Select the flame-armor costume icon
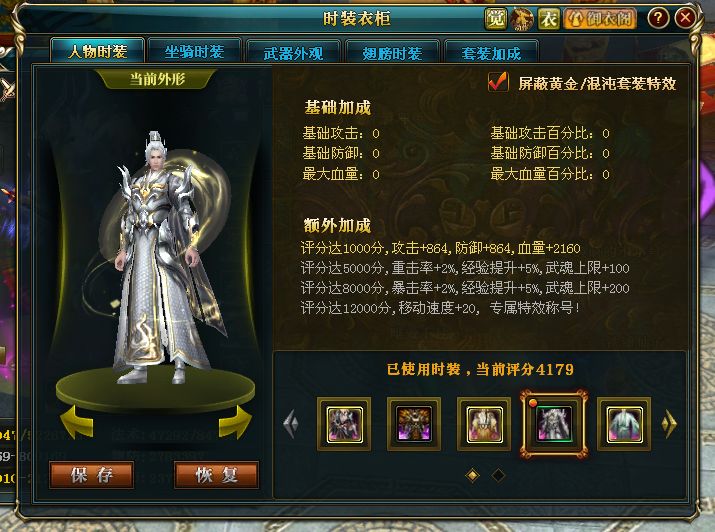Viewport: 715px width, 532px height. (x=414, y=424)
